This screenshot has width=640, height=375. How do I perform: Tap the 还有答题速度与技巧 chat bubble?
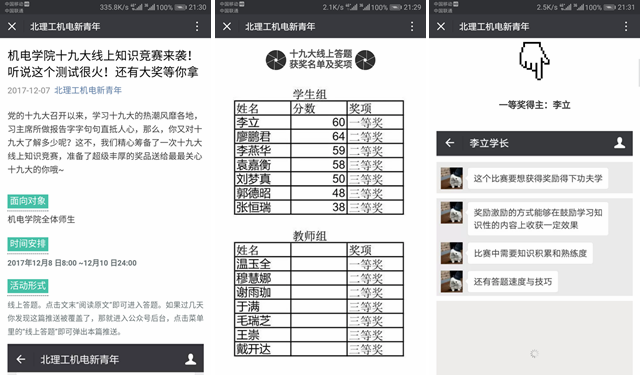tap(513, 282)
